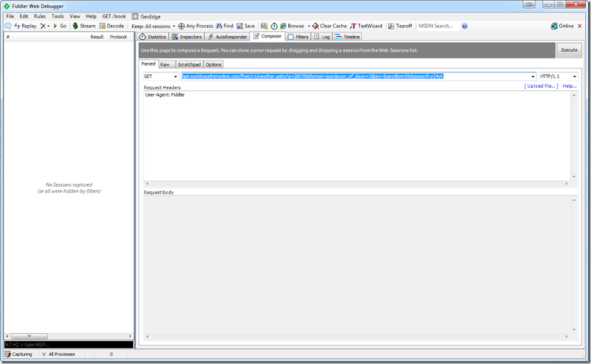This screenshot has height=364, width=591.
Task: Open the Tools menu
Action: [x=58, y=16]
